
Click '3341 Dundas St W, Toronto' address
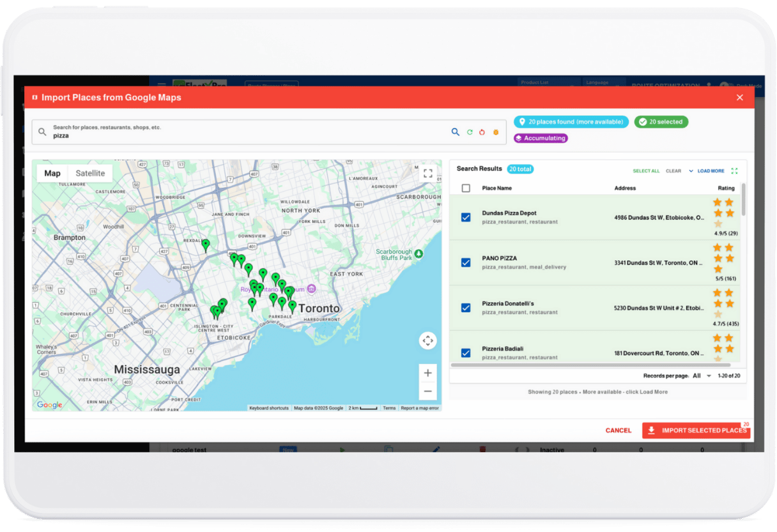(x=659, y=262)
